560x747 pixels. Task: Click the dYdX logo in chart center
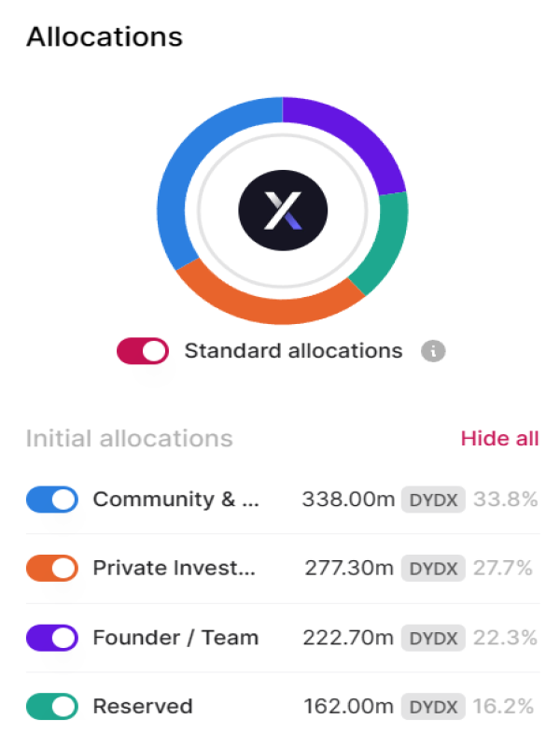pyautogui.click(x=282, y=211)
